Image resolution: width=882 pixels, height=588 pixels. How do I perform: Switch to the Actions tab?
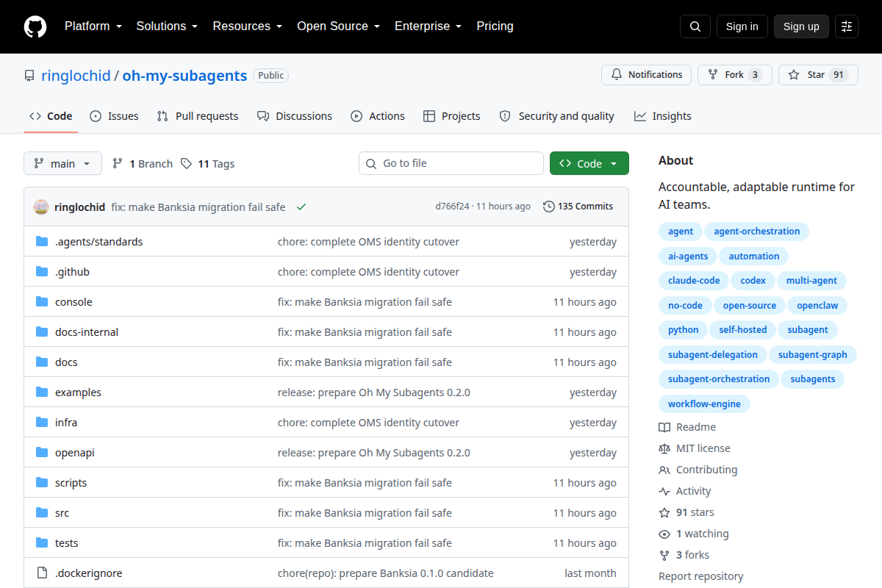click(378, 116)
